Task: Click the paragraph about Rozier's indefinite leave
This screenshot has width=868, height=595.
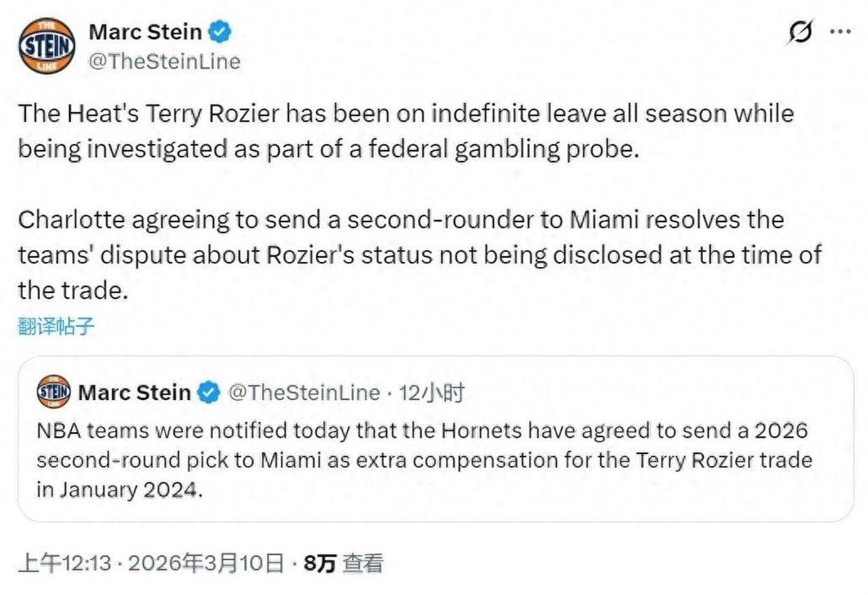Action: tap(405, 131)
